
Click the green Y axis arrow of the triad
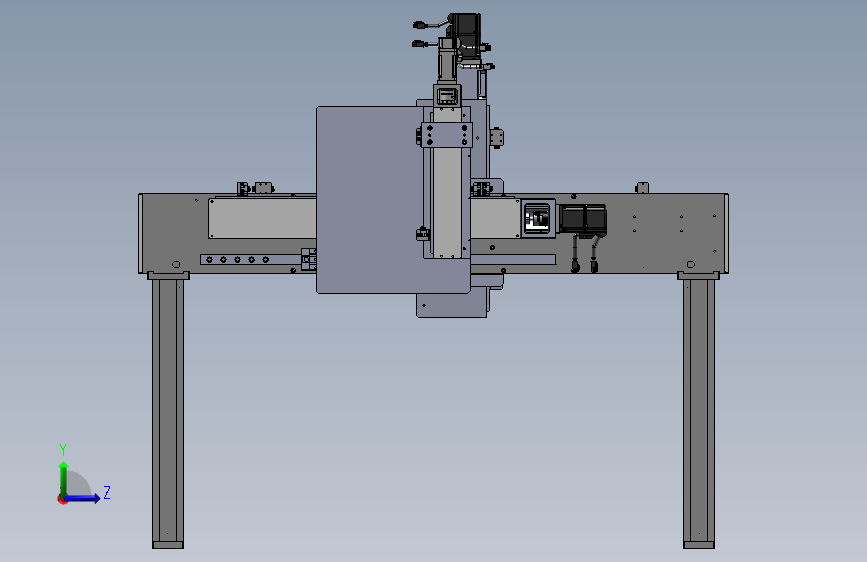(x=63, y=478)
